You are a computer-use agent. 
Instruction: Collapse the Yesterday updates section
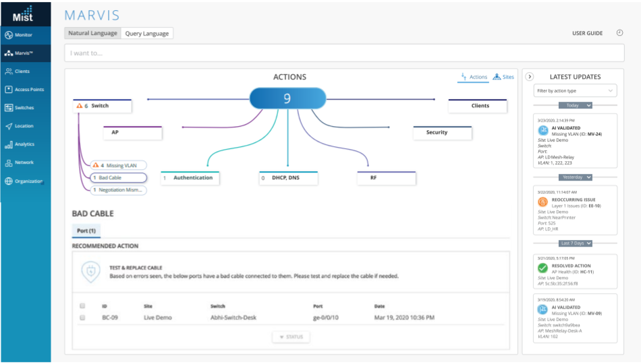(575, 177)
